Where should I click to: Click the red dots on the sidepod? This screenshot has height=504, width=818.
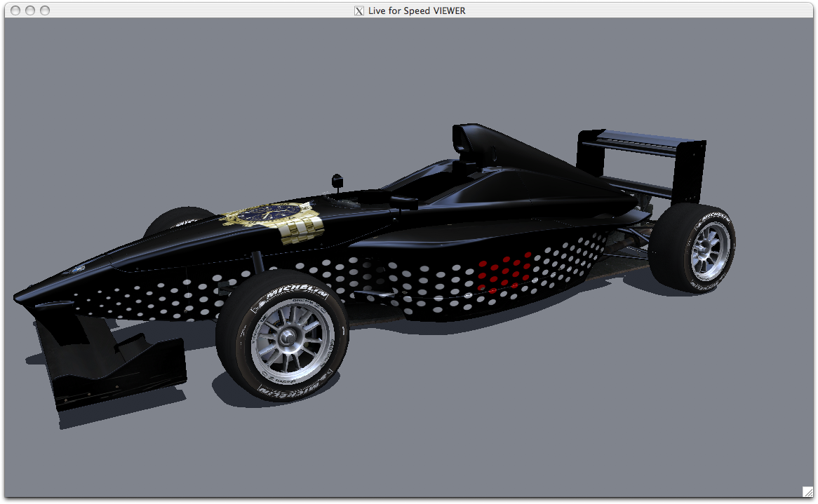pyautogui.click(x=504, y=273)
